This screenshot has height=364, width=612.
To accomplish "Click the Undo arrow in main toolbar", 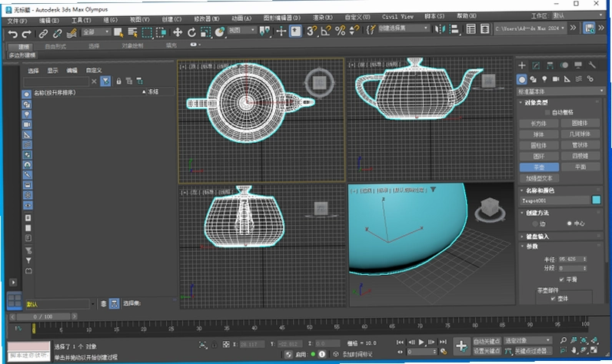I will click(13, 34).
